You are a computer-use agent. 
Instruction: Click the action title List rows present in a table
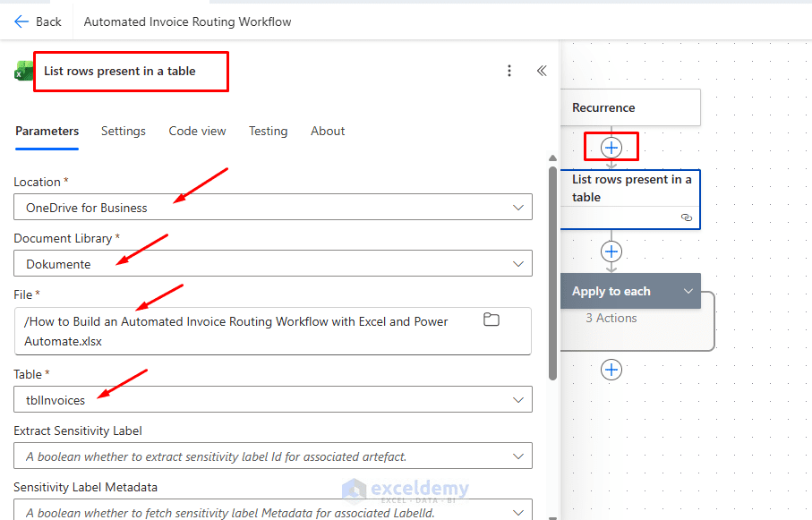[x=120, y=71]
